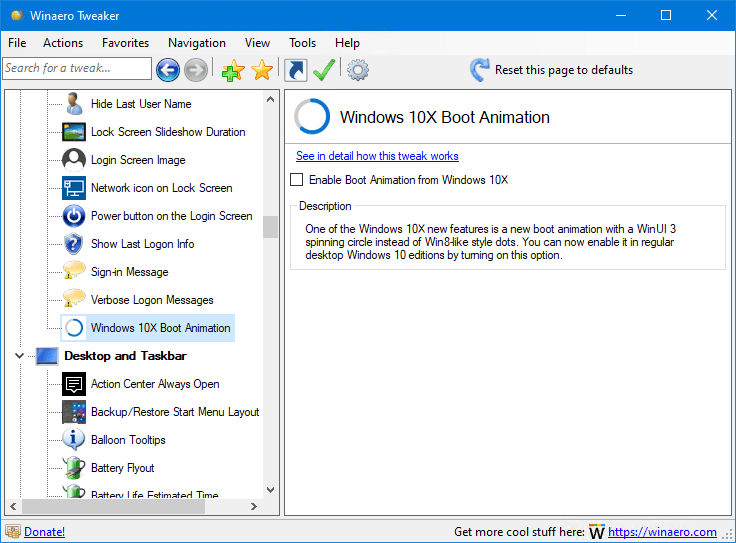
Task: Click the Sign-in Message balloon icon
Action: coord(74,271)
